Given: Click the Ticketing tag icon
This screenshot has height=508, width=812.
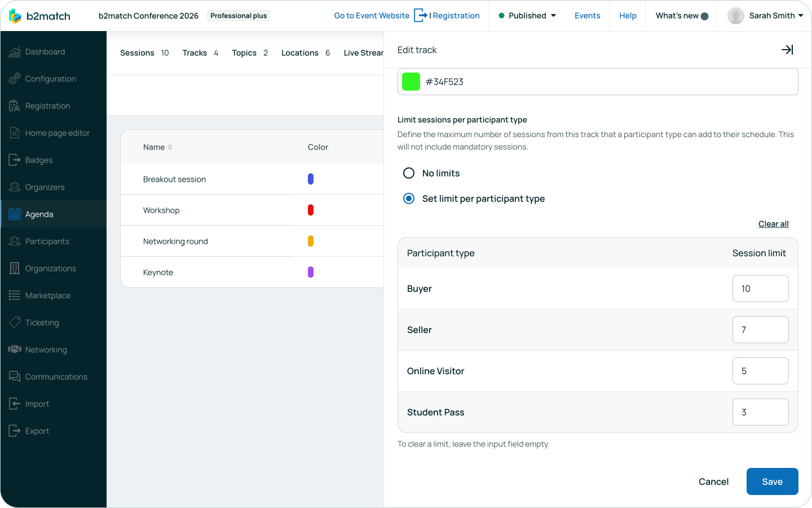Looking at the screenshot, I should click(x=15, y=323).
